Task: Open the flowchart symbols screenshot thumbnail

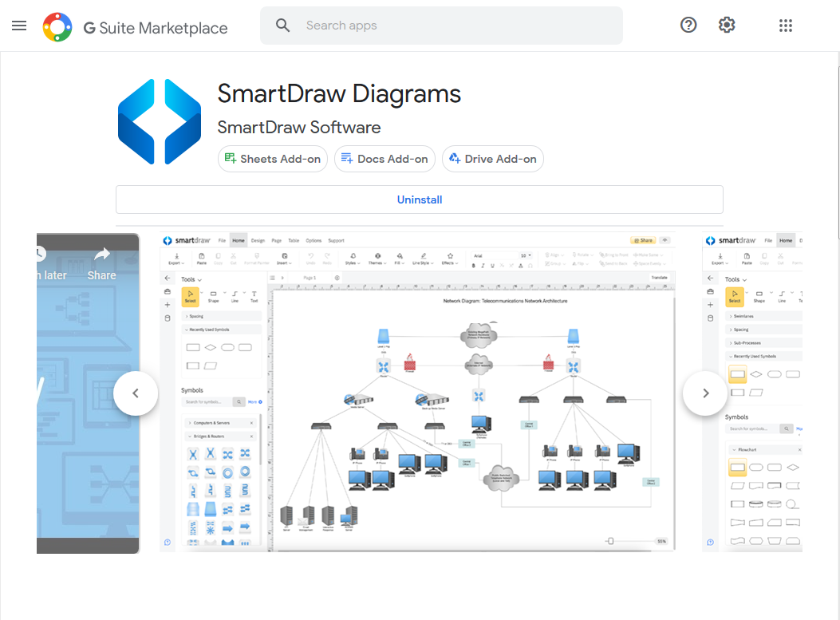Action: click(752, 393)
